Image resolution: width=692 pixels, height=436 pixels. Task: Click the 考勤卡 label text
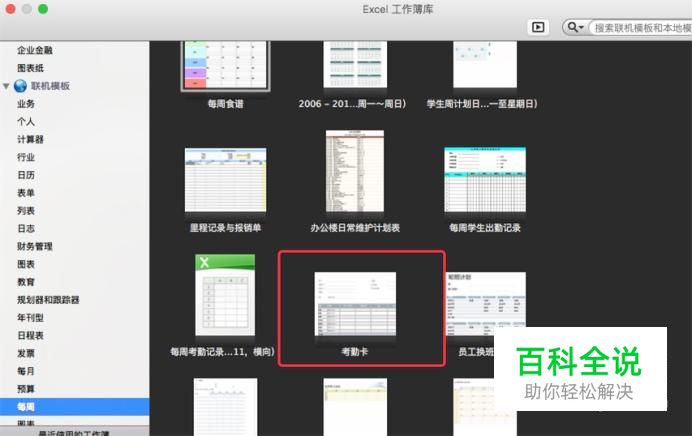coord(355,352)
